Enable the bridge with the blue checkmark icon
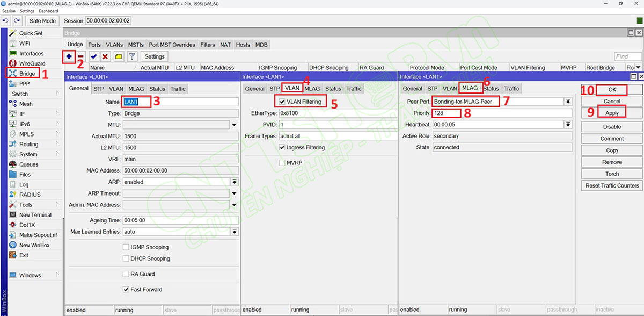The image size is (644, 316). click(94, 56)
